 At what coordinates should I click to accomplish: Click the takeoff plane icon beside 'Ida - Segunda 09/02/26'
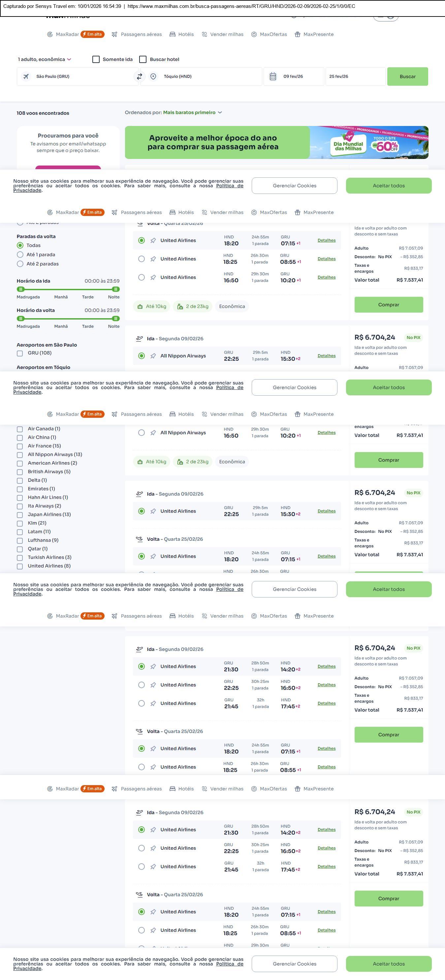tap(140, 339)
